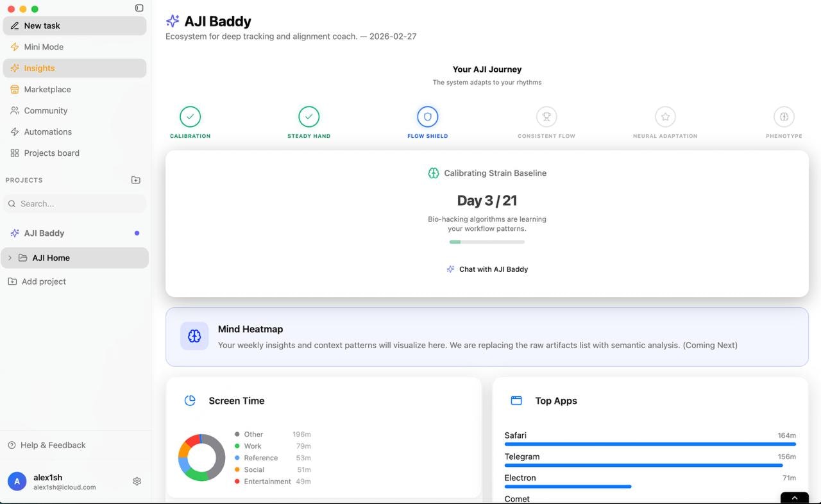Click the New task pencil icon

[x=15, y=26]
